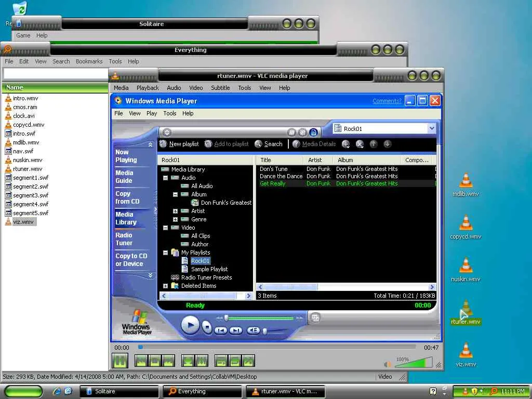The width and height of the screenshot is (532, 399).
Task: Click taskbar scroll-down chevron below Copy to CD
Action: point(150,275)
